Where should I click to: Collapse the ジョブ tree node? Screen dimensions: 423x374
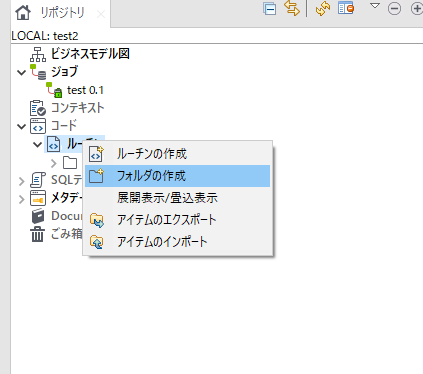click(22, 72)
